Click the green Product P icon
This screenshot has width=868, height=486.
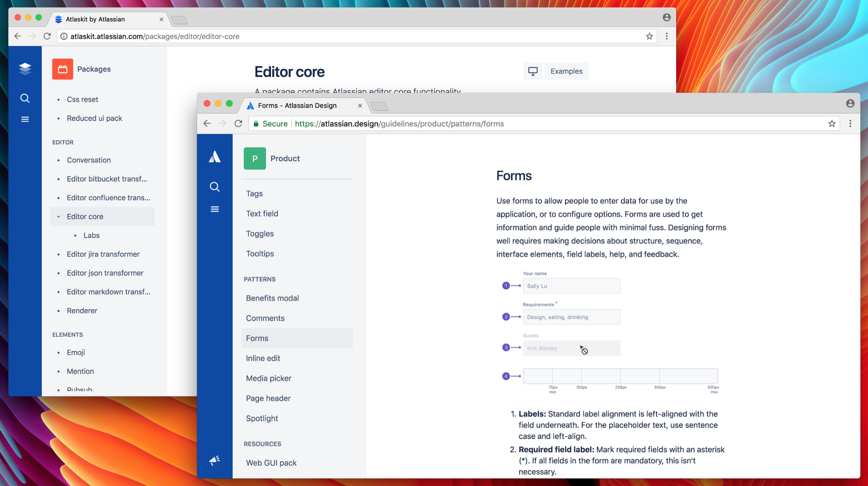(255, 159)
